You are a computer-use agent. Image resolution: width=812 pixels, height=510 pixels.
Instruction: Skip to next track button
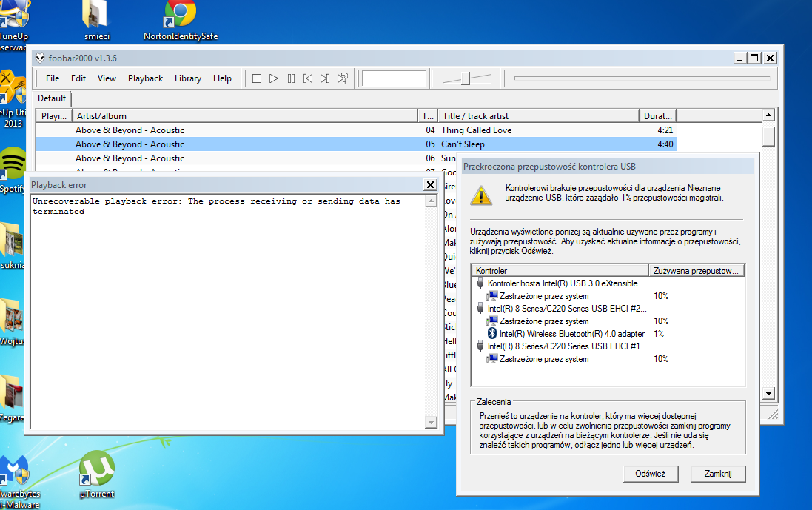tap(325, 78)
